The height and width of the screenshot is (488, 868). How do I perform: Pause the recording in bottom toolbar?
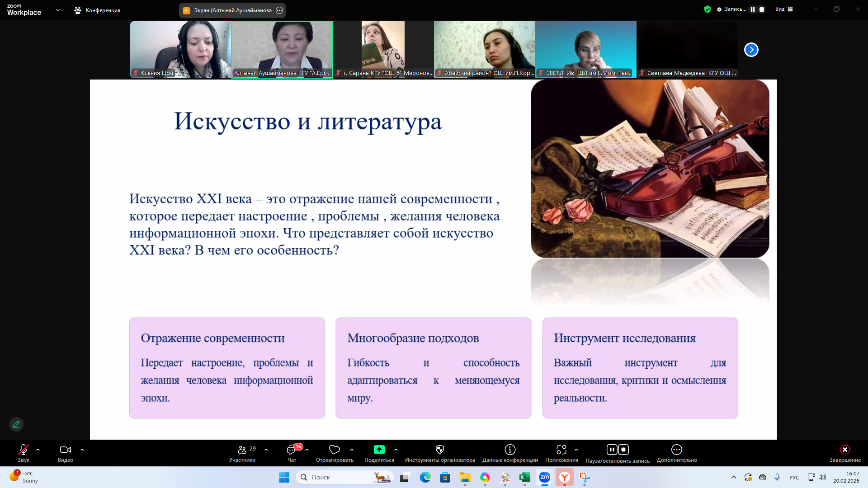[x=612, y=450]
